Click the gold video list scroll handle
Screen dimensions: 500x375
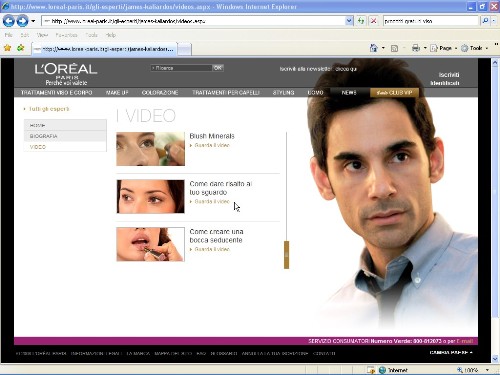coord(286,255)
